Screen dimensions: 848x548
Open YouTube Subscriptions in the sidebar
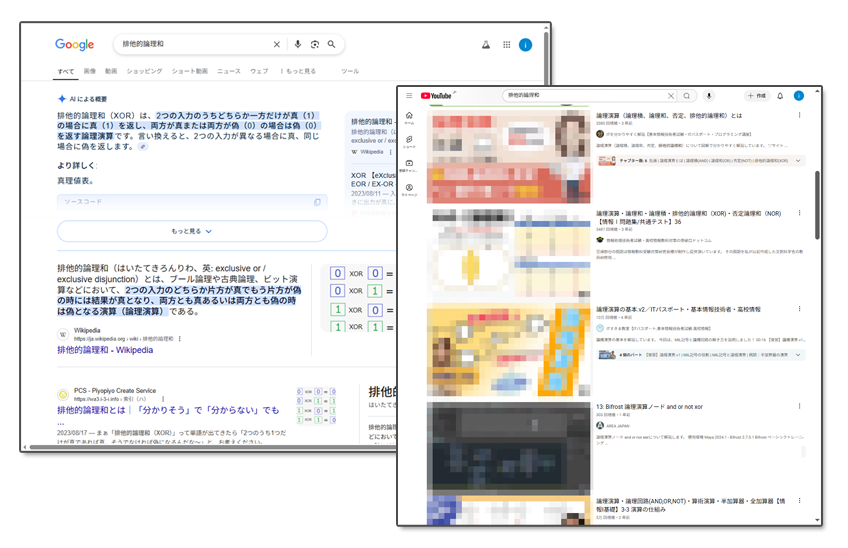point(409,166)
